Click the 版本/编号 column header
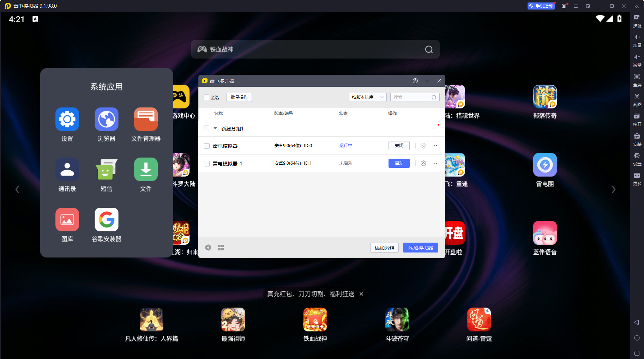The width and height of the screenshot is (644, 359). (283, 113)
